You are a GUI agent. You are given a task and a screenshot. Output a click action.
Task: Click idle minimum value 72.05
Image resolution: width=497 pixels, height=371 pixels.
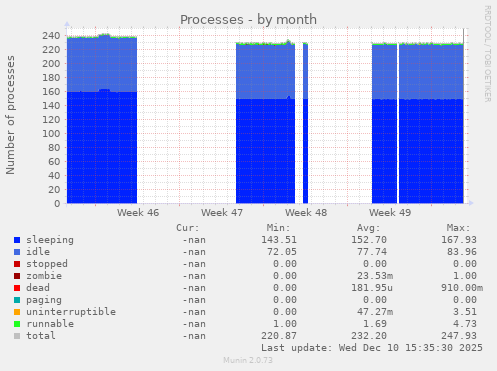coord(282,252)
